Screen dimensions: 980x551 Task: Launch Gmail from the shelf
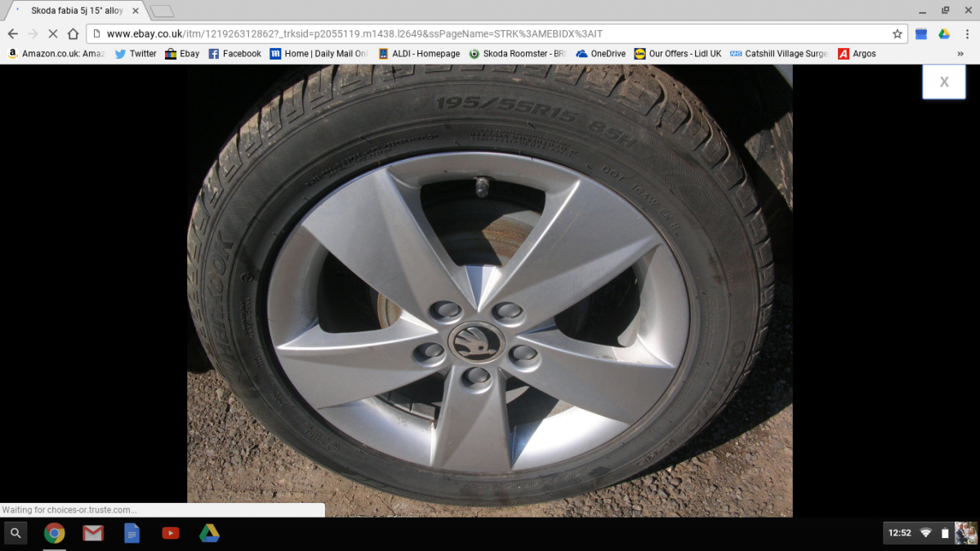93,533
